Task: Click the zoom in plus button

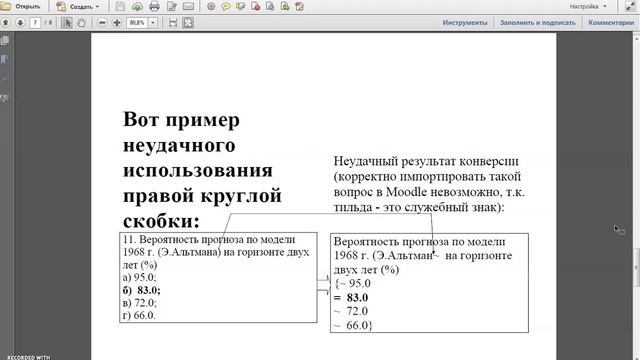Action: [x=117, y=23]
